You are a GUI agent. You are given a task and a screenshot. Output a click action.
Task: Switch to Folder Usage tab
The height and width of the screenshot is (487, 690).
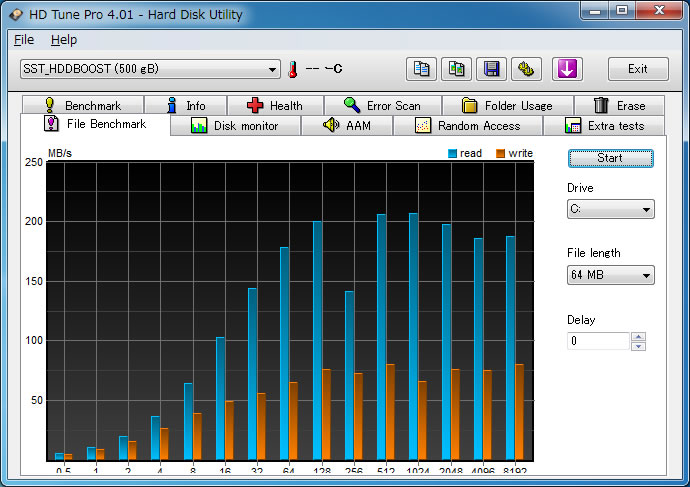point(508,106)
